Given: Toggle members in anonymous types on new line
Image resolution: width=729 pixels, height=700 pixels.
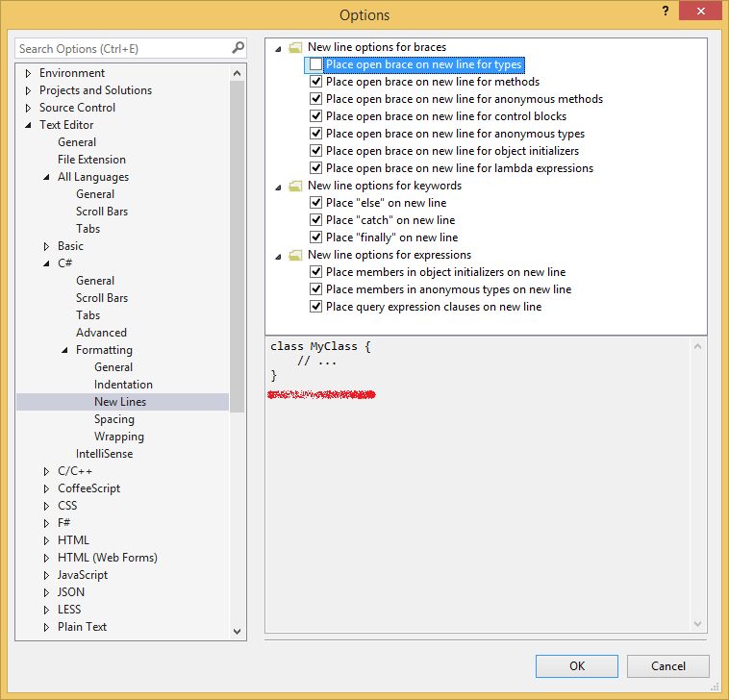Looking at the screenshot, I should click(315, 289).
